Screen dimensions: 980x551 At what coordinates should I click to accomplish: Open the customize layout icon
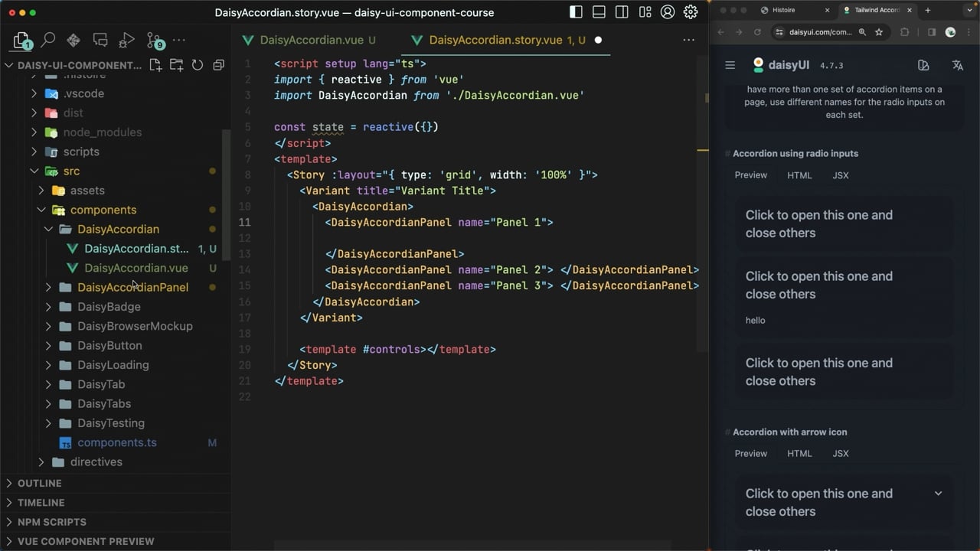(645, 12)
